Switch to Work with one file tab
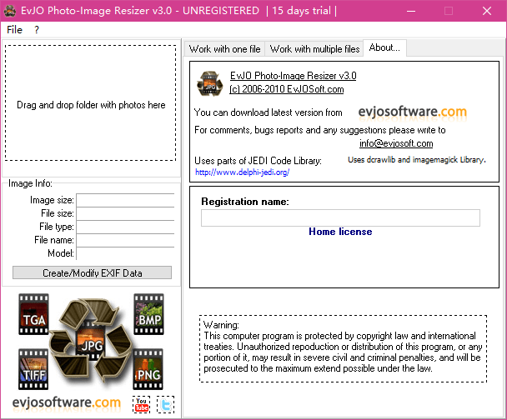Screen dimensions: 507x420 223,49
